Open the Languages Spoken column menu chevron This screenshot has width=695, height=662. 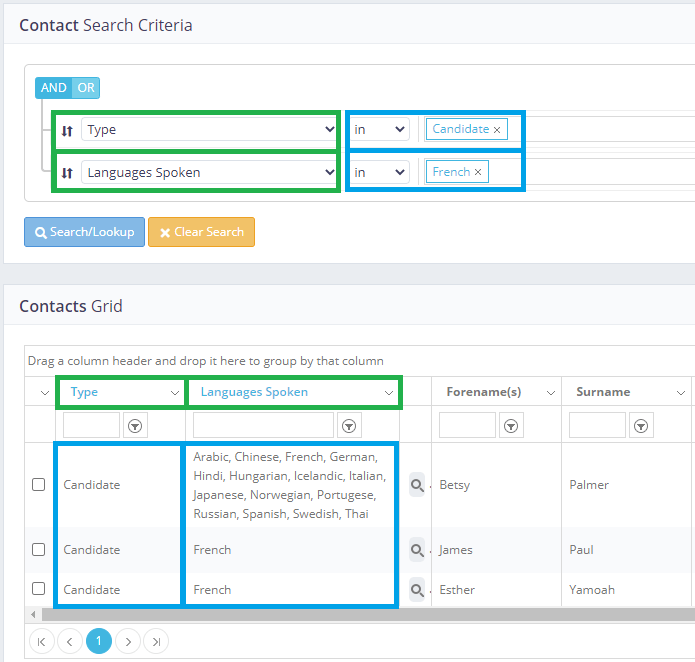(389, 393)
